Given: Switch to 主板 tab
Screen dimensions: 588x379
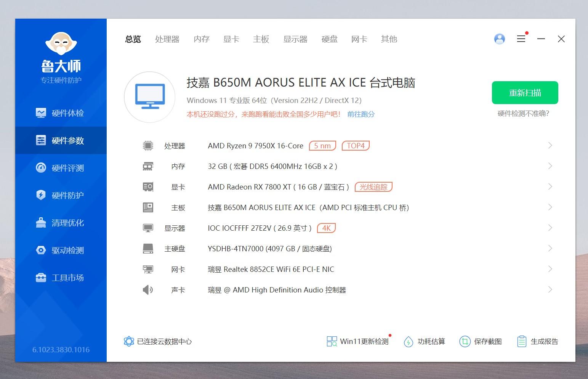Looking at the screenshot, I should point(261,39).
